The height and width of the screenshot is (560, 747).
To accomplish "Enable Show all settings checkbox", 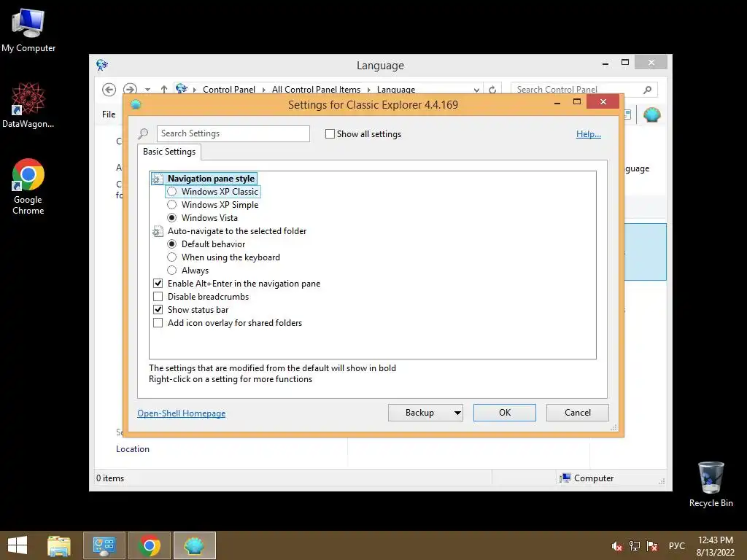I will pyautogui.click(x=330, y=134).
